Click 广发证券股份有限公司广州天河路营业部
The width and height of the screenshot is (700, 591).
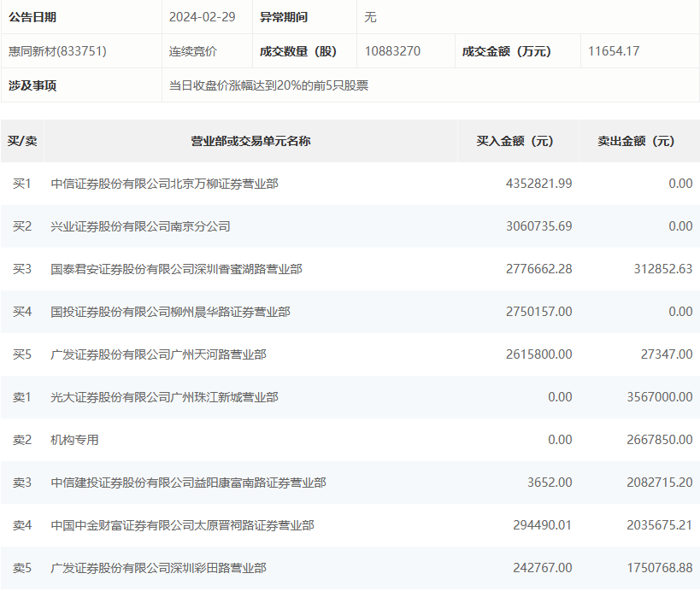click(158, 354)
